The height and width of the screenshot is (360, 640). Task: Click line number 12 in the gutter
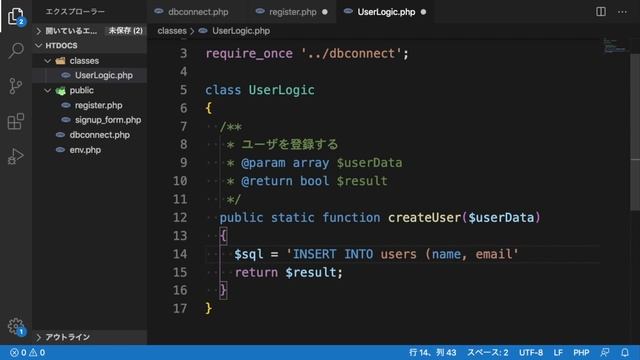[x=180, y=217]
